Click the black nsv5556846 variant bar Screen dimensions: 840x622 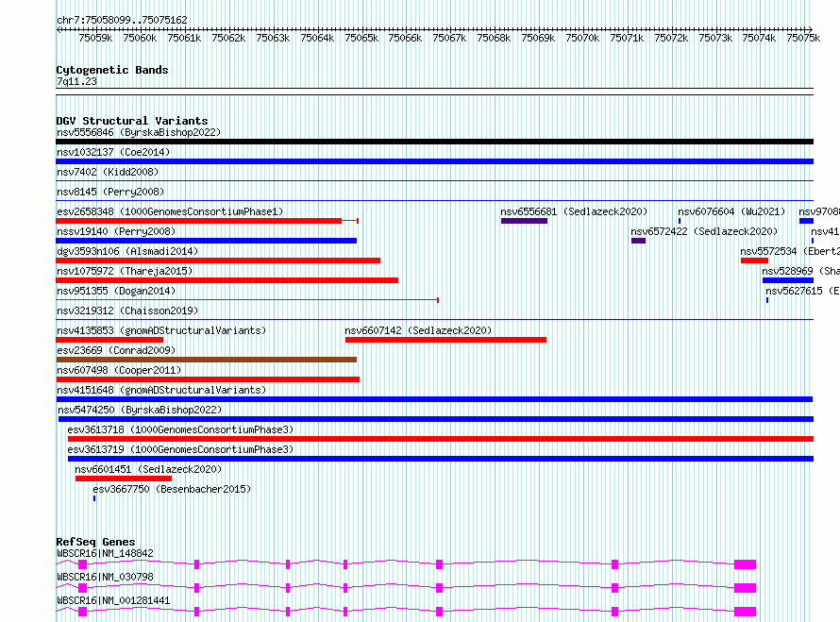tap(434, 142)
